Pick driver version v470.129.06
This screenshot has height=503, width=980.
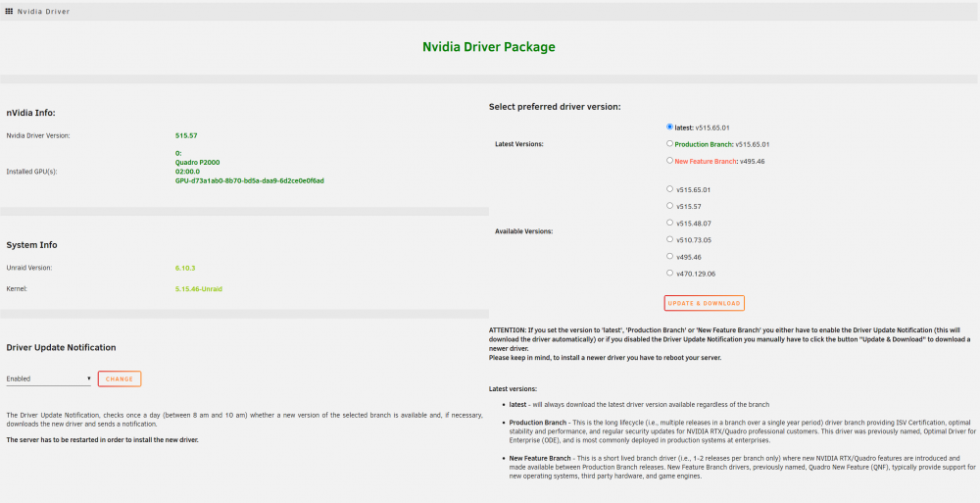pyautogui.click(x=669, y=274)
